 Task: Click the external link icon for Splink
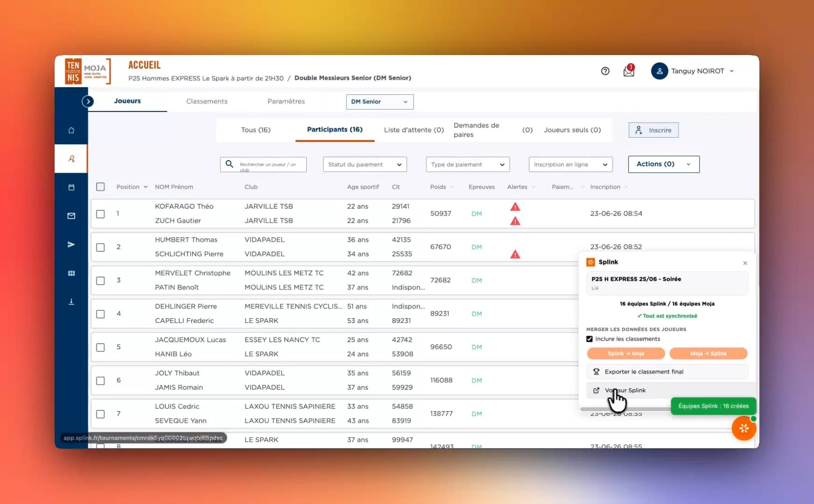pyautogui.click(x=596, y=391)
